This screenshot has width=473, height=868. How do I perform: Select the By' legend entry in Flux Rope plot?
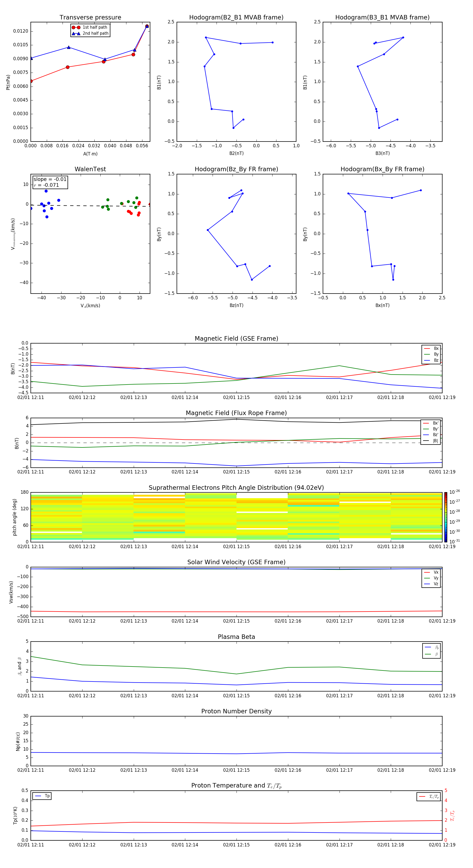coord(431,429)
